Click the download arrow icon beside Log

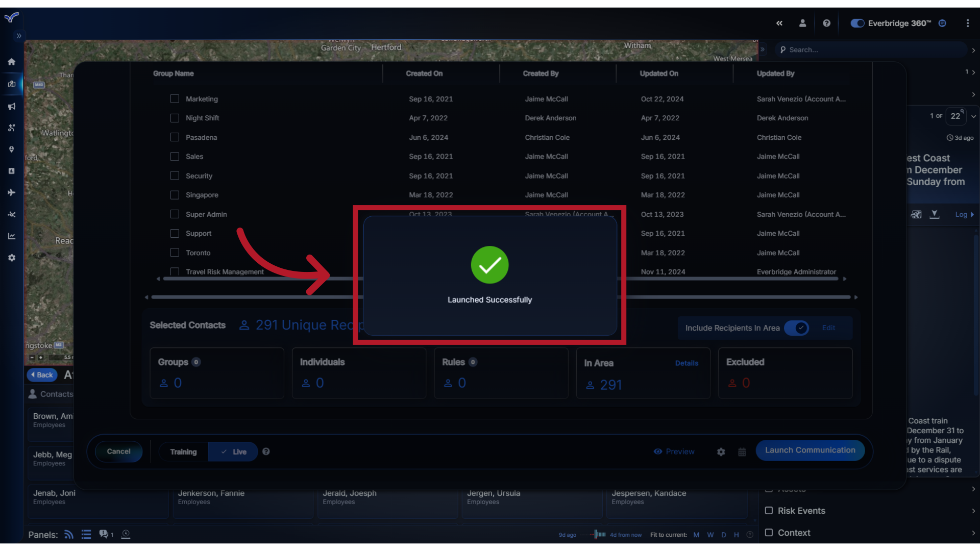pyautogui.click(x=934, y=214)
